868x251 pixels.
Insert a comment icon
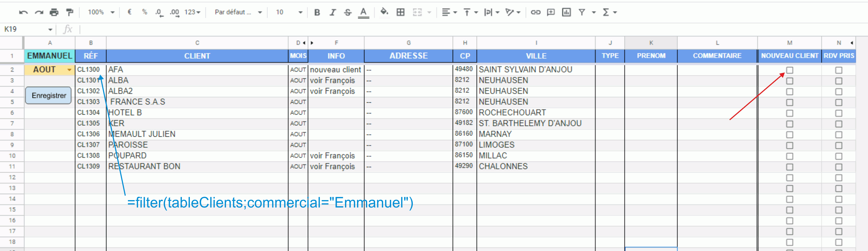[x=551, y=13]
